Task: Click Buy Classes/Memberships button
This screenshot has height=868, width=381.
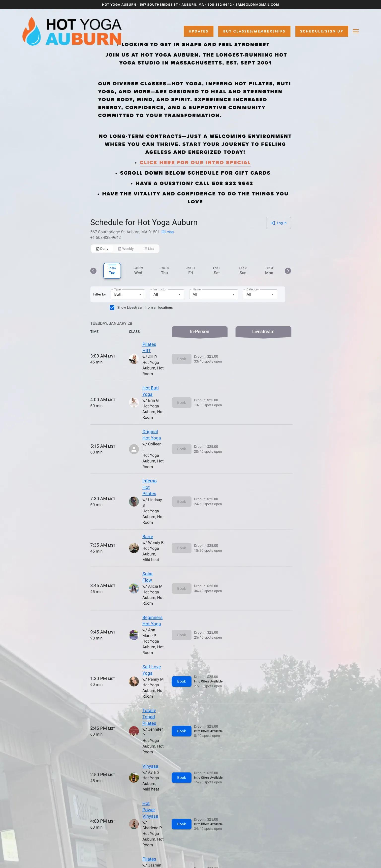Action: (x=254, y=31)
